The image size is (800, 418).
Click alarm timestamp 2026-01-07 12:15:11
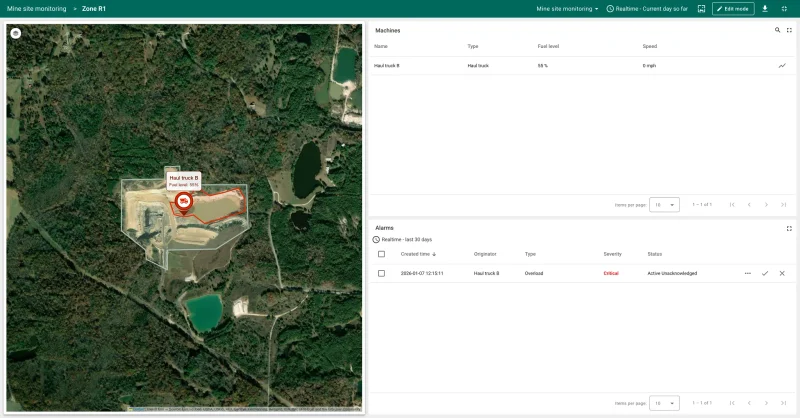[422, 274]
